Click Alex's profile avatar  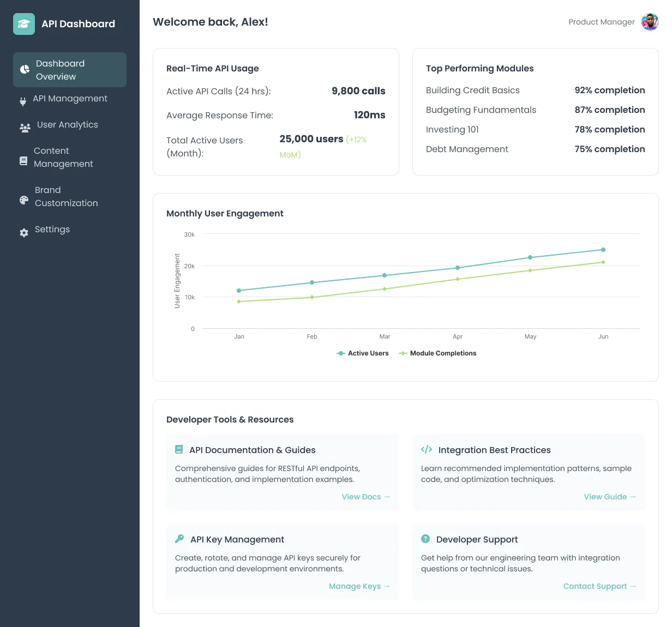pos(649,22)
